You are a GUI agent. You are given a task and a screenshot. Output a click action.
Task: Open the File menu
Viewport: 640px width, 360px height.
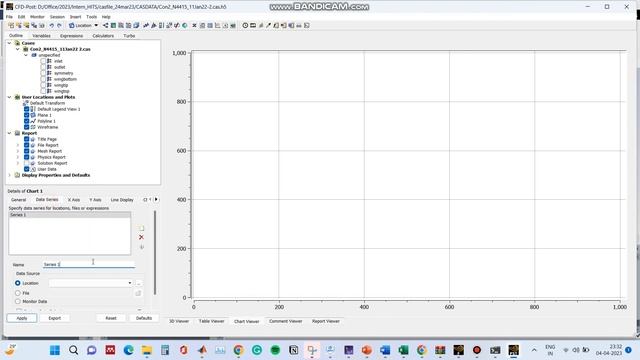point(9,17)
